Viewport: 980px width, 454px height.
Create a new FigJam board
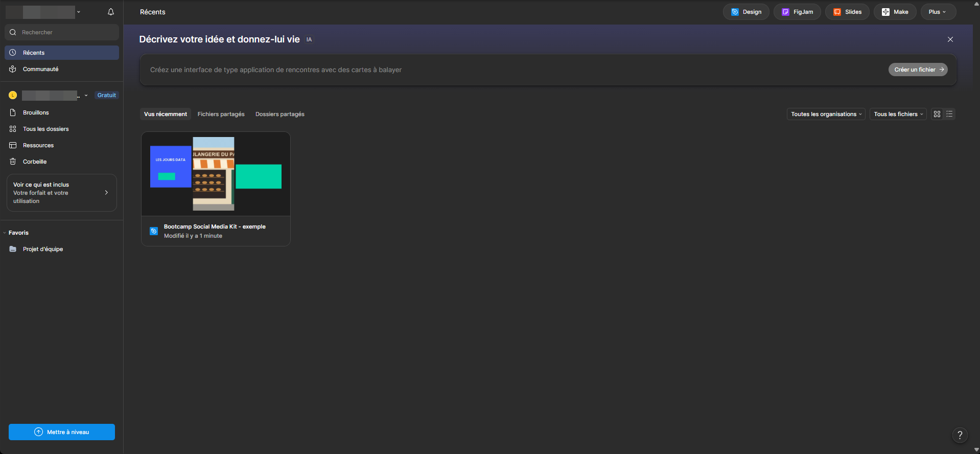[797, 12]
